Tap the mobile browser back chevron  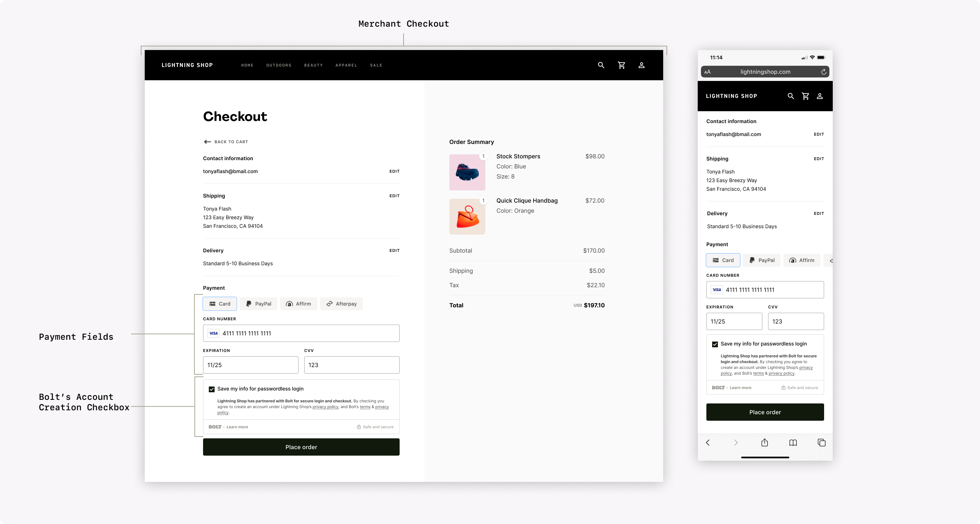click(708, 443)
